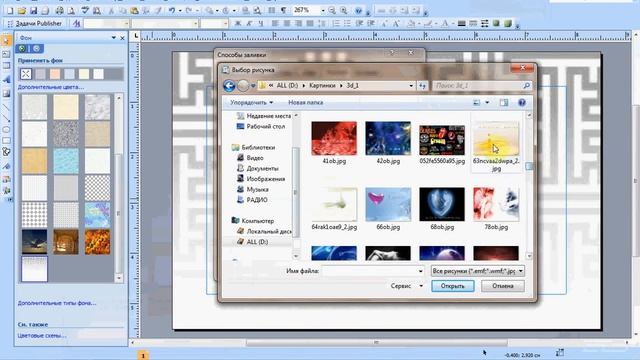Click page 1 tab in status bar
Screen dimensions: 640x360
[x=143, y=356]
